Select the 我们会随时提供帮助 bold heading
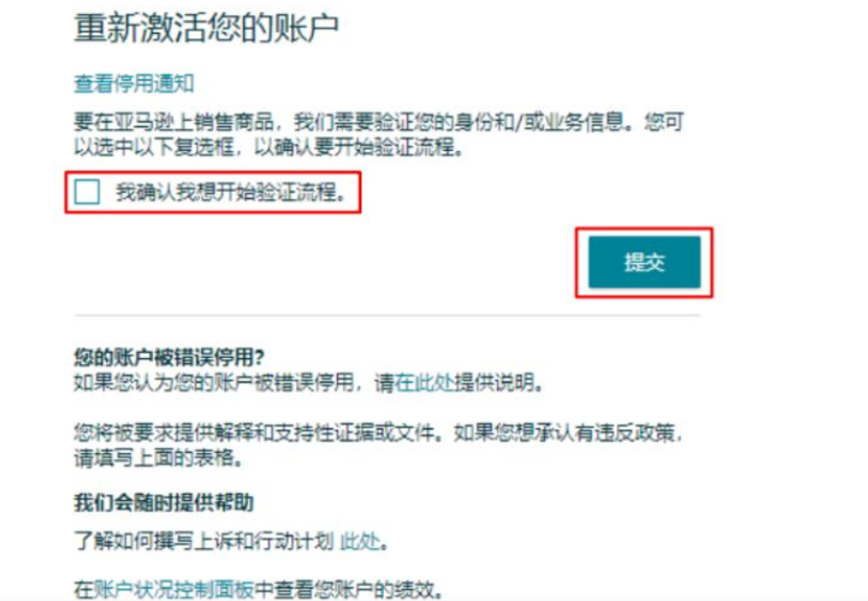The image size is (868, 601). tap(164, 503)
